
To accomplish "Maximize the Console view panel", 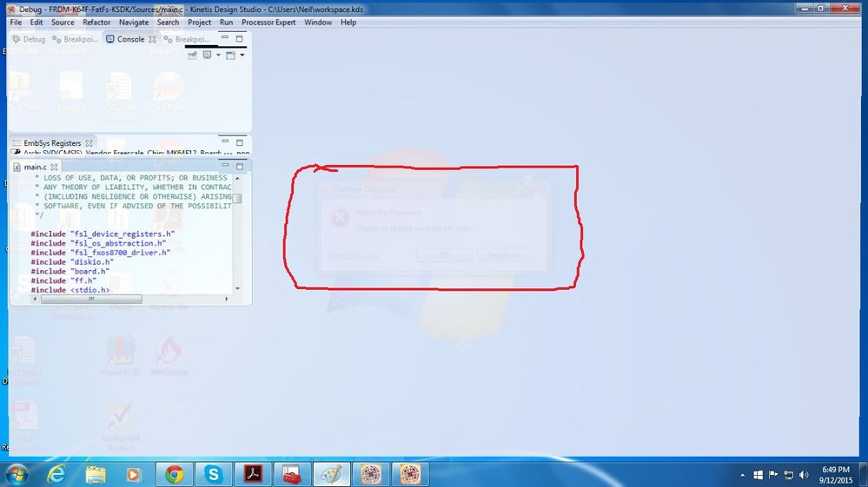I will click(239, 38).
